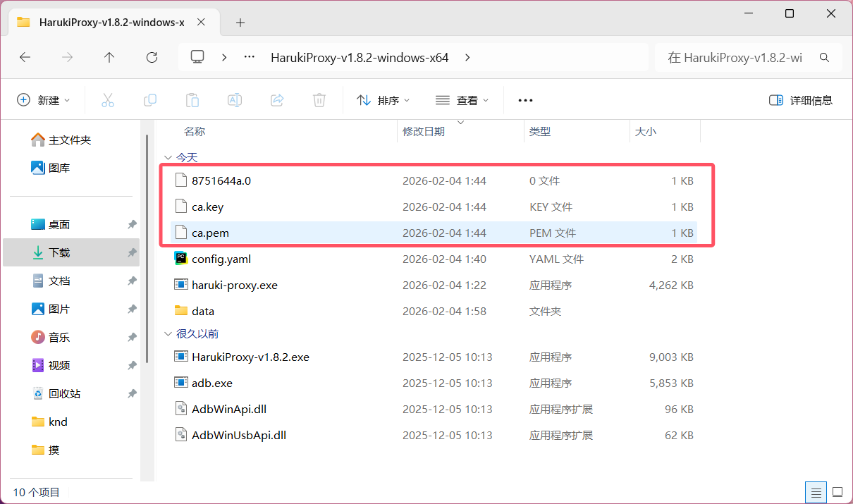This screenshot has height=504, width=853.
Task: Click the Cut scissors icon
Action: pyautogui.click(x=108, y=100)
